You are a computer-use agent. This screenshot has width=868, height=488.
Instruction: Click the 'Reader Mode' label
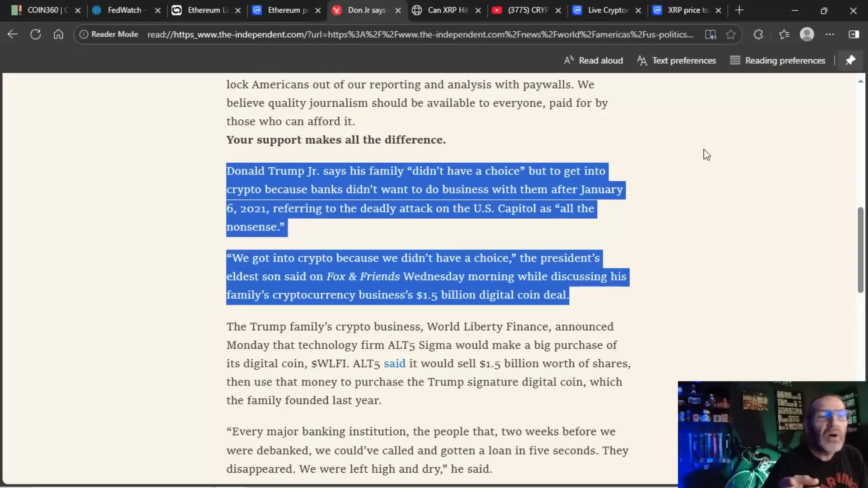pos(114,34)
